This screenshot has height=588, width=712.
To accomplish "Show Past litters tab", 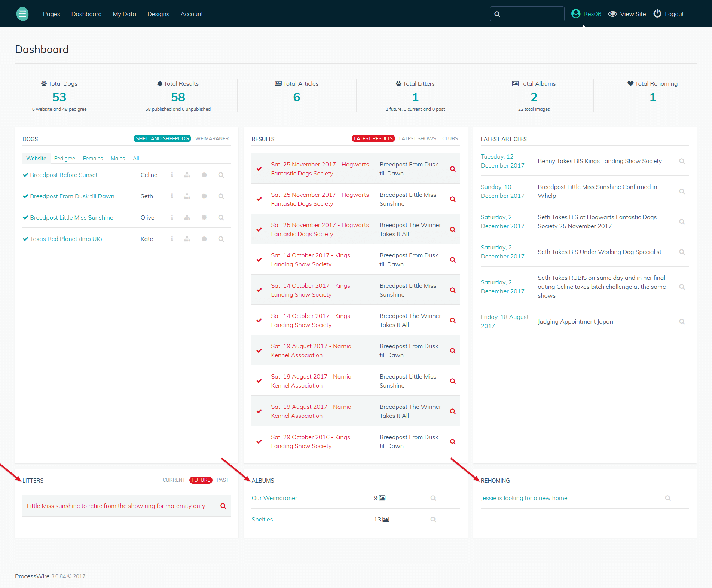I will (223, 480).
